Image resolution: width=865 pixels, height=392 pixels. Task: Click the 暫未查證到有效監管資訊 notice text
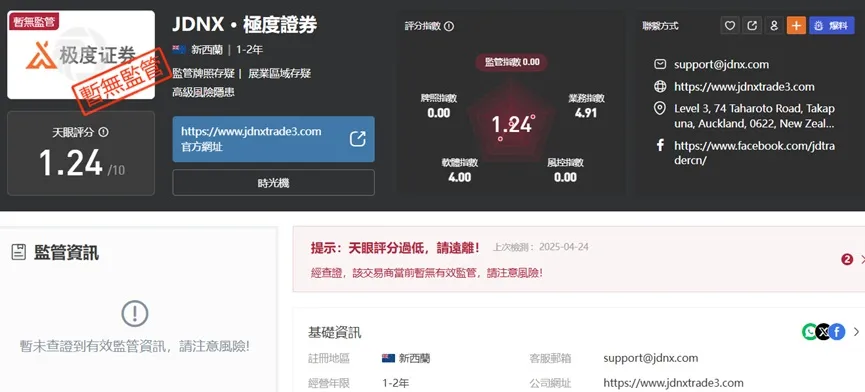(135, 346)
